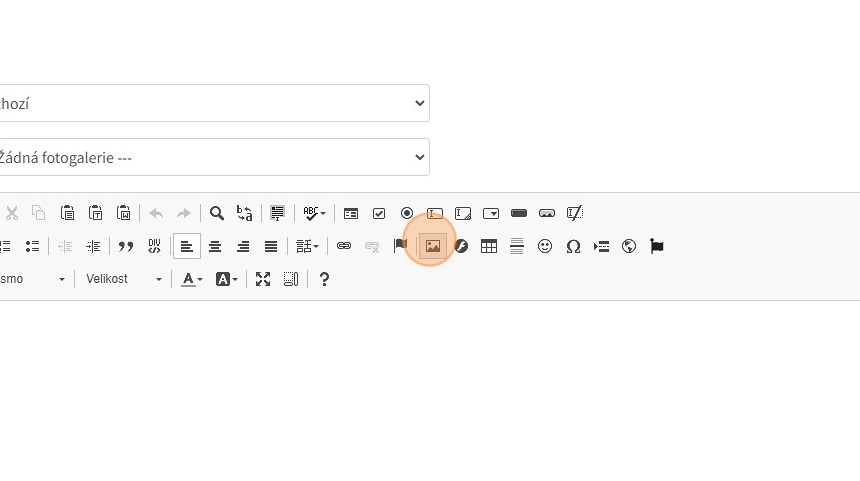Screen dimensions: 860x481
Task: Toggle left text alignment
Action: (x=187, y=246)
